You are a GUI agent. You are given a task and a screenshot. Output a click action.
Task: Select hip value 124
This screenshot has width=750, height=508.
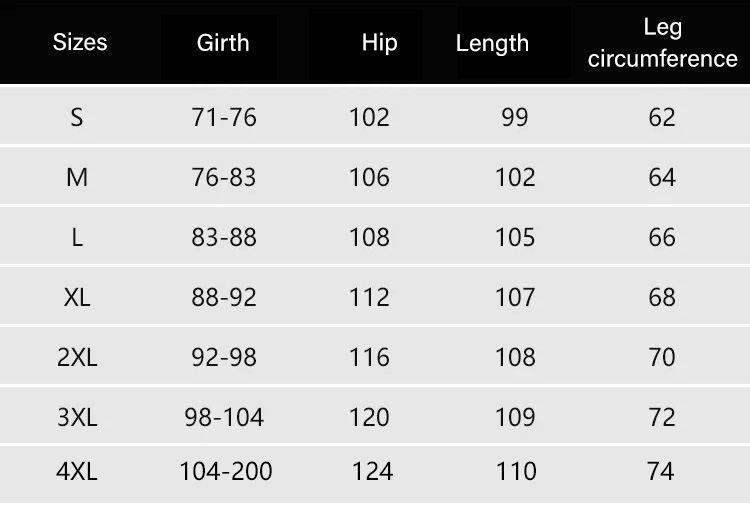372,471
